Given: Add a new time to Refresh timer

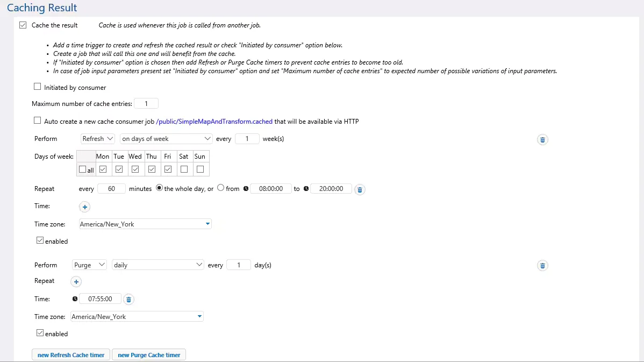Looking at the screenshot, I should [x=84, y=207].
